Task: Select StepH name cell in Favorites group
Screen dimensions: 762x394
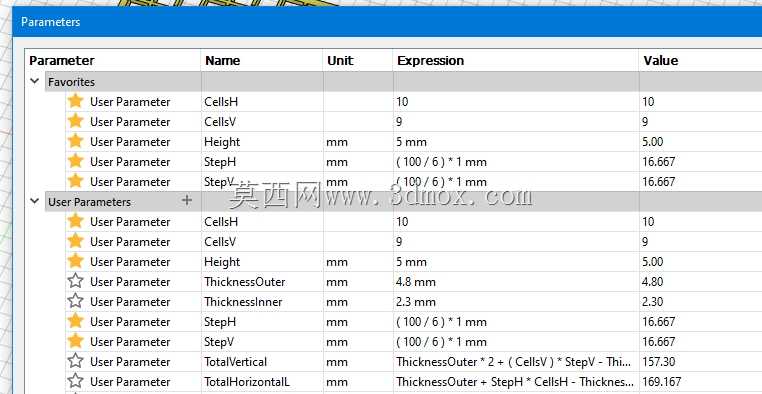Action: coord(262,162)
